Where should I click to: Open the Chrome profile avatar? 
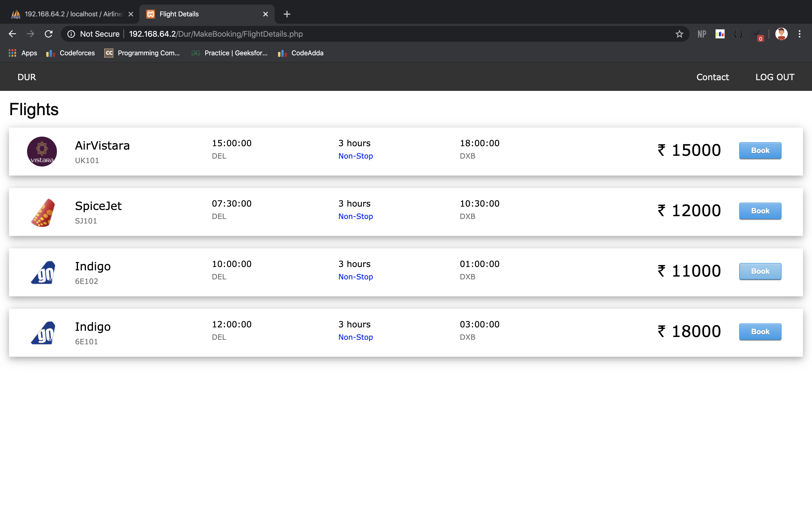[x=781, y=34]
